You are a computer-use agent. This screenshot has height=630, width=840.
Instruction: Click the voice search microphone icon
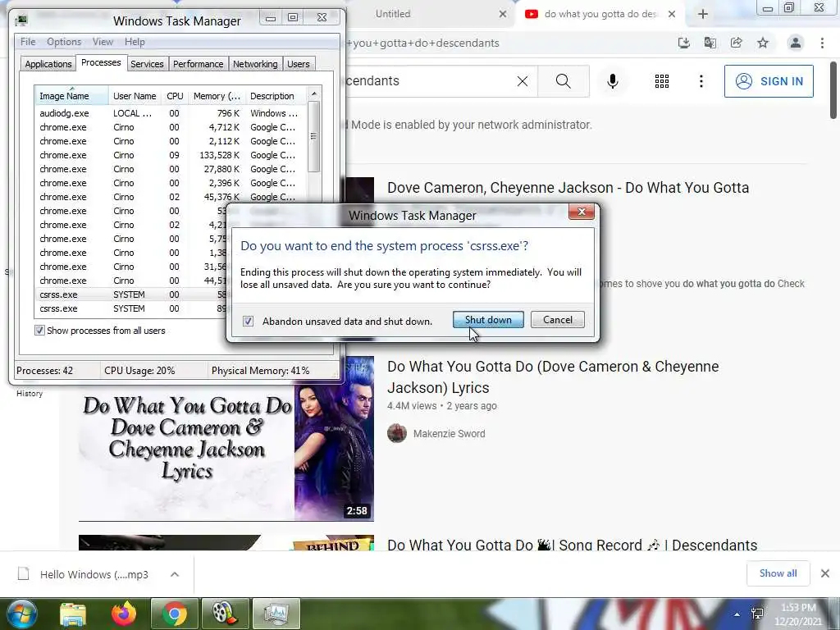click(x=613, y=81)
